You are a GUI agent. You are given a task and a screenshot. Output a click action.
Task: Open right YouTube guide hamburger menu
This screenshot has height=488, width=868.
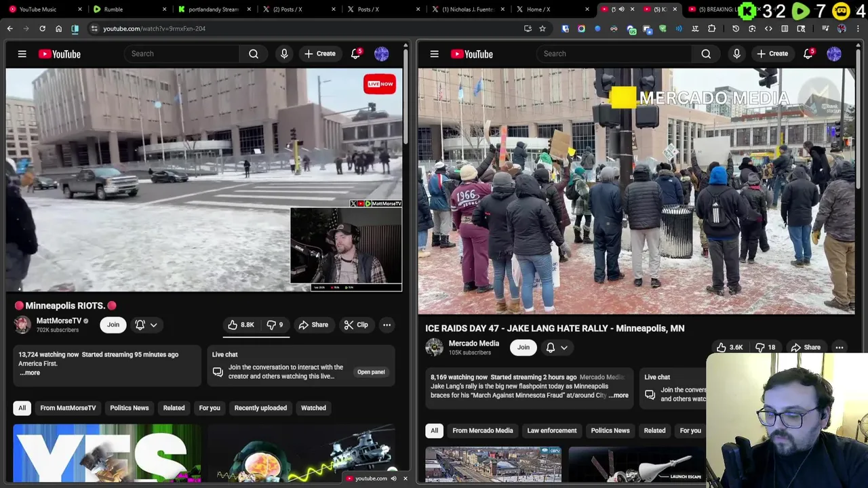pyautogui.click(x=434, y=54)
